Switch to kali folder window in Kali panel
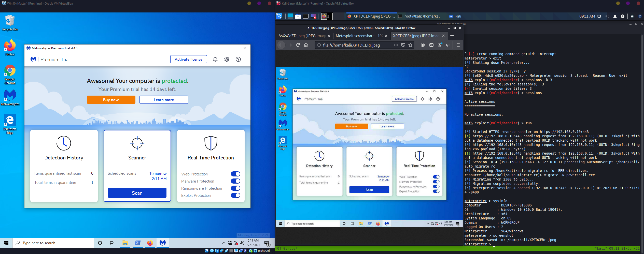644x254 pixels. 455,16
